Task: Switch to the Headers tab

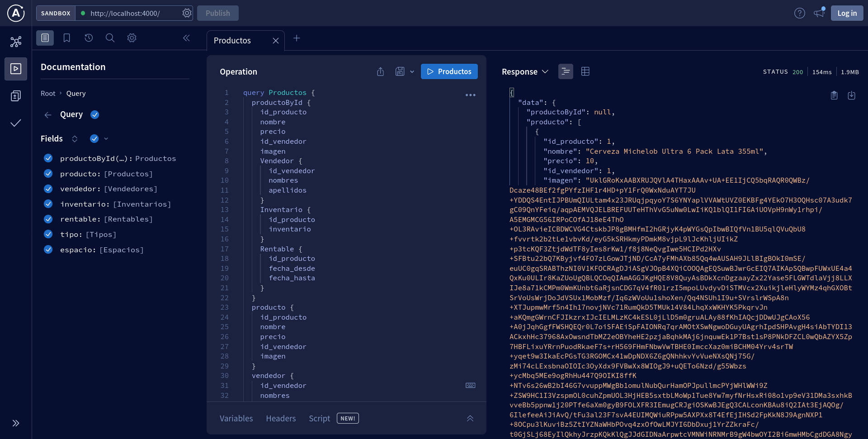Action: point(281,418)
